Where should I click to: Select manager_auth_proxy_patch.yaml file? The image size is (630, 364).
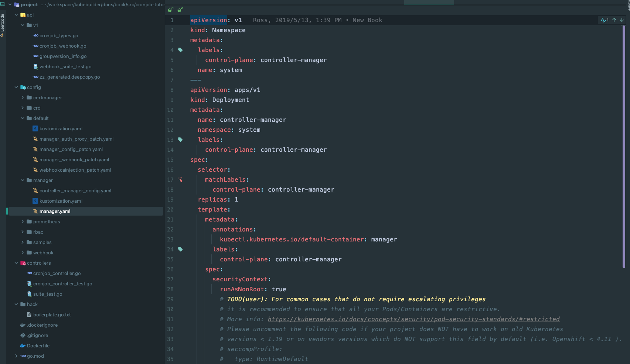[76, 139]
